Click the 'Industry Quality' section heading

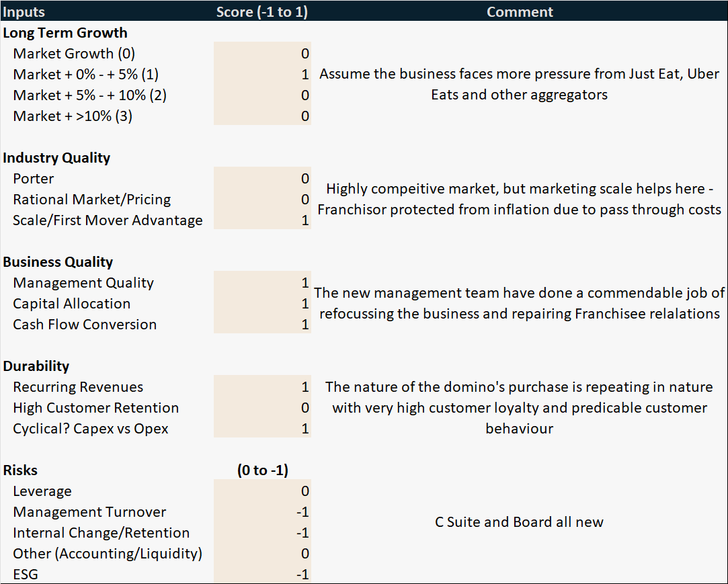56,158
